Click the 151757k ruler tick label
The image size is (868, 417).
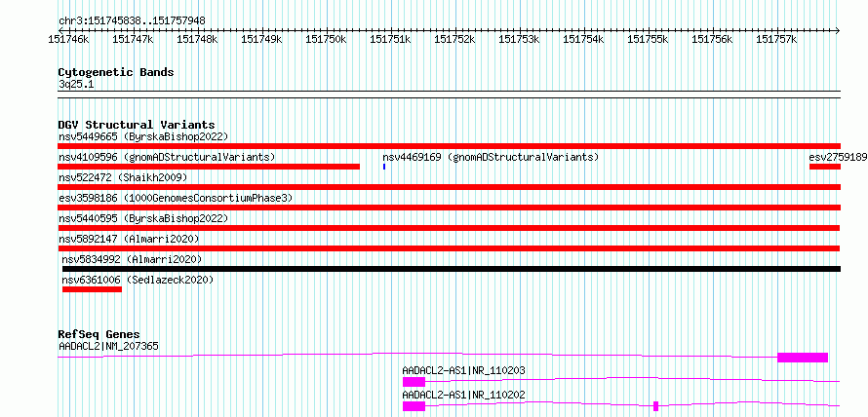[776, 39]
